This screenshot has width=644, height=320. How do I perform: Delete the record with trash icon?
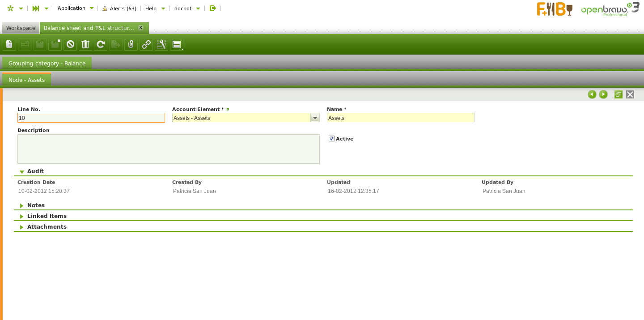point(85,44)
